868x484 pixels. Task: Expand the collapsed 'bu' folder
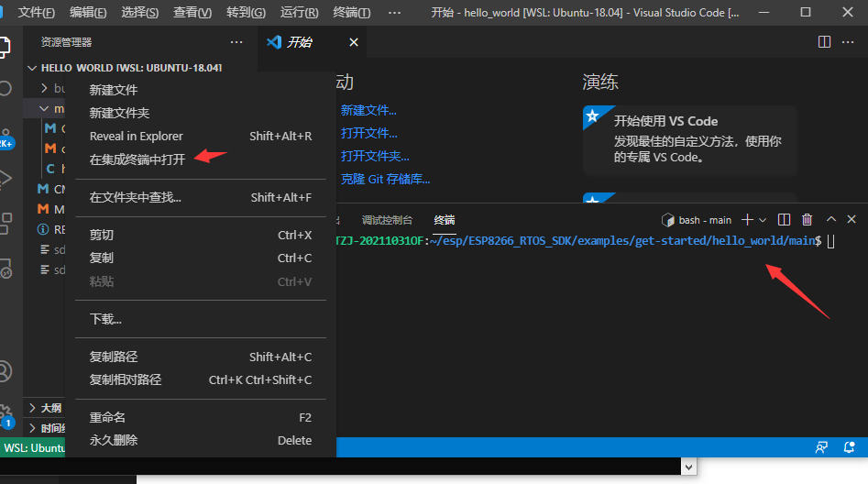[44, 88]
